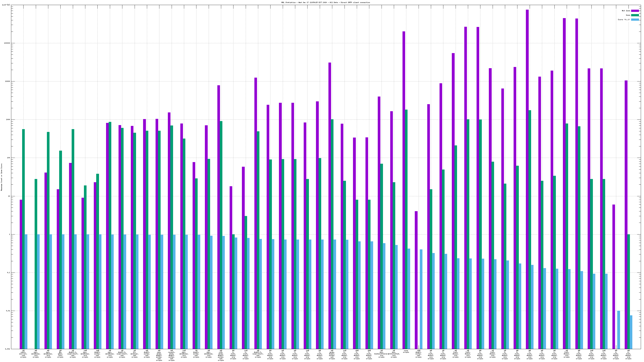
Task: Click the 100000 y-axis tick label
Action: pos(7,43)
